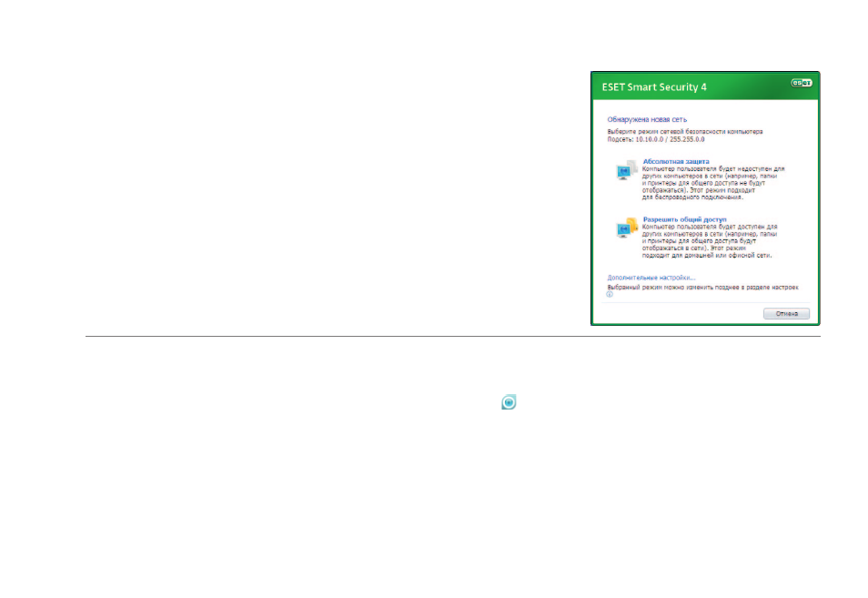Click the ESET logo in the dialog header
This screenshot has height=598, width=868.
coord(801,83)
